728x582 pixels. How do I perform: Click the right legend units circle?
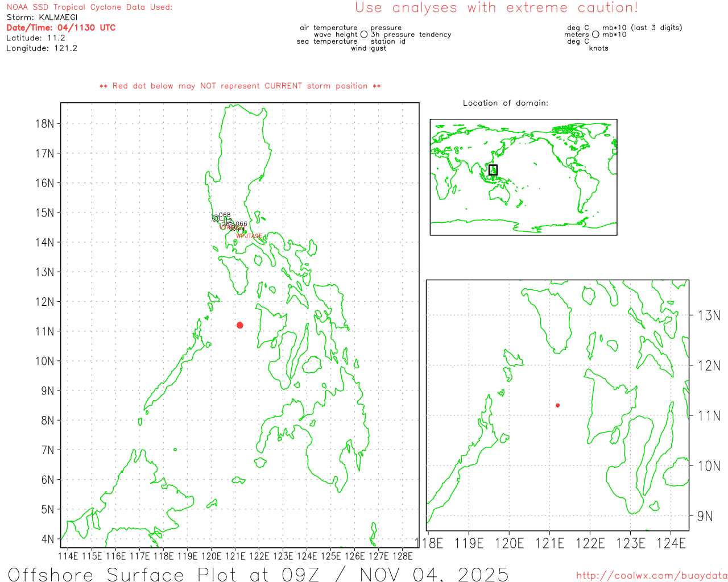[595, 35]
